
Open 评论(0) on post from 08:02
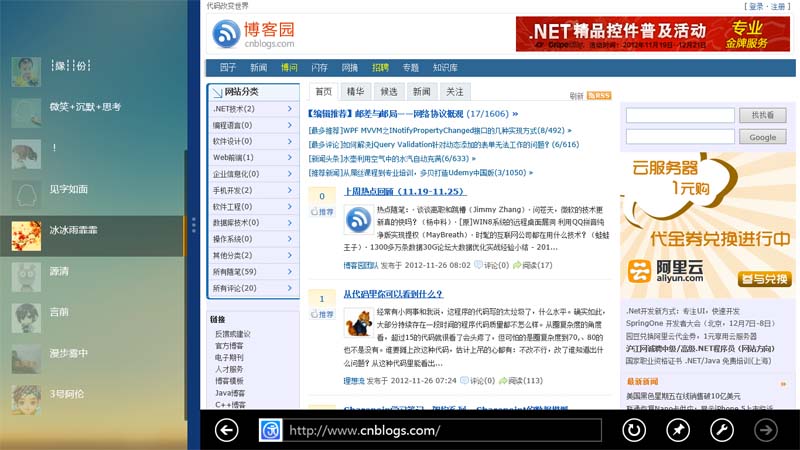(492, 265)
